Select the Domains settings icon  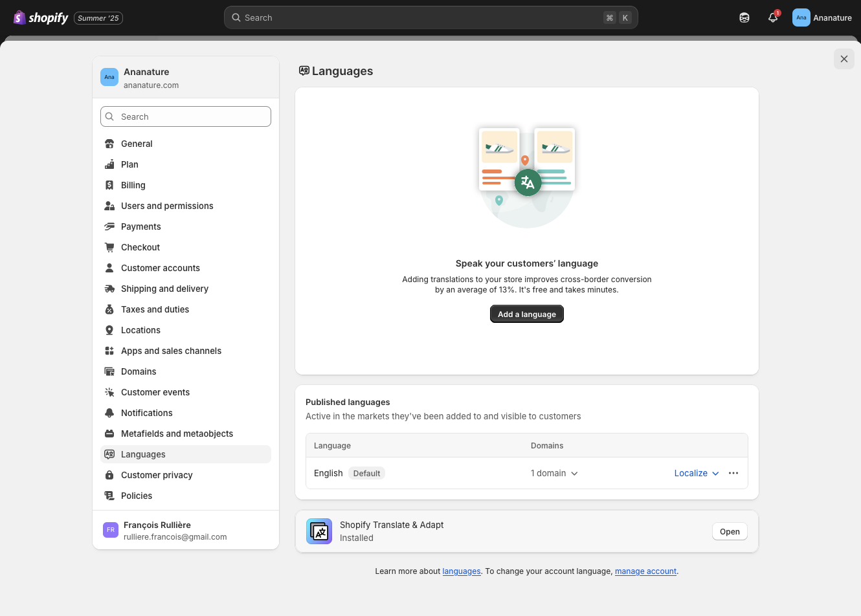[109, 371]
